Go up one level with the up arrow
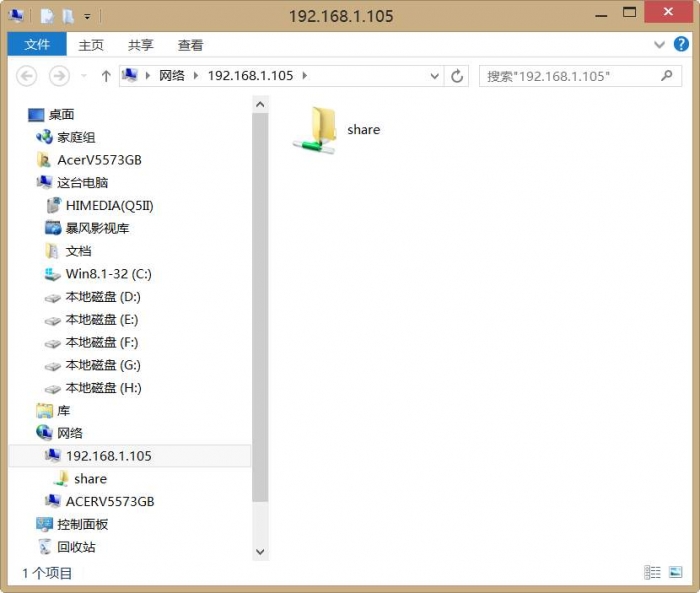Screen dimensions: 700x593 tap(106, 76)
